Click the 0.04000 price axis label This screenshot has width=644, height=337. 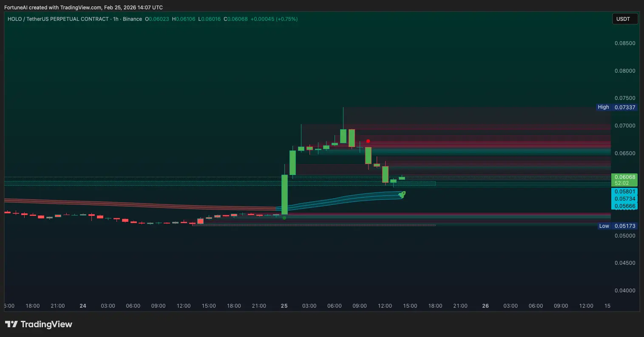[625, 291]
